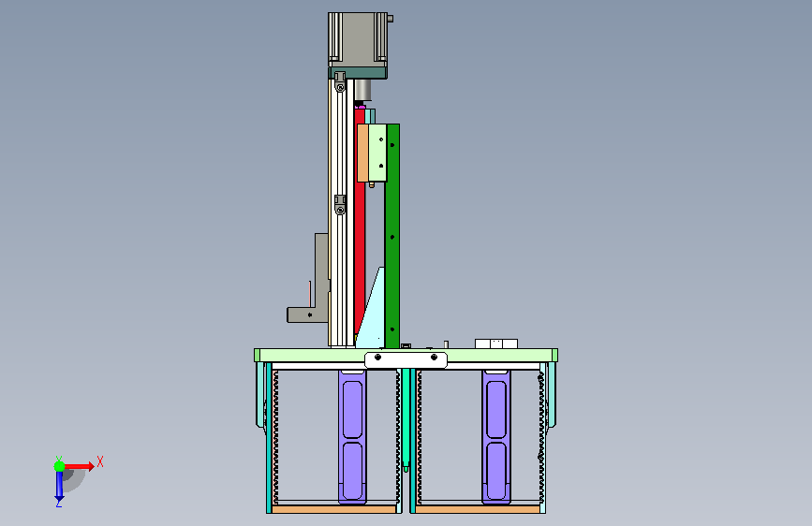Select the white plate with two black screws
The height and width of the screenshot is (526, 812).
pyautogui.click(x=406, y=359)
